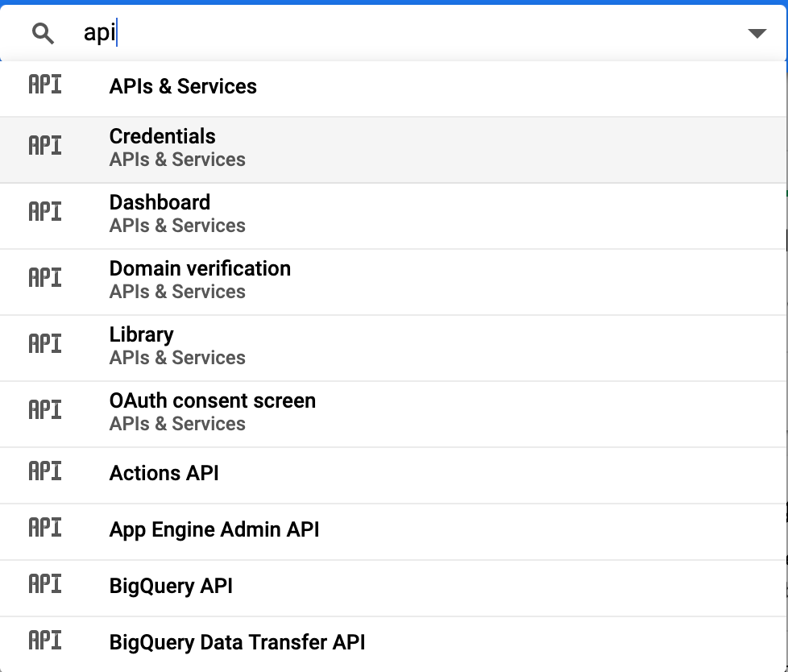788x672 pixels.
Task: Click the API icon beside BigQuery Data Transfer API
Action: tap(45, 641)
